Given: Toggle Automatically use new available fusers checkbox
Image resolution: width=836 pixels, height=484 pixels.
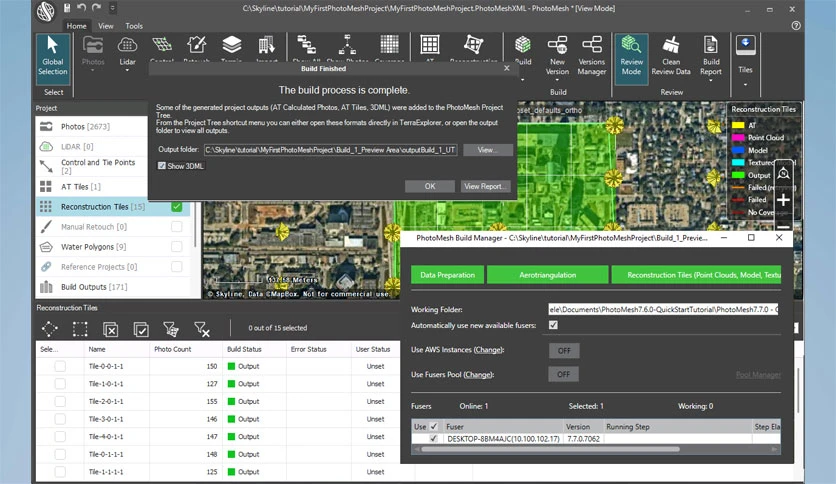Looking at the screenshot, I should point(553,325).
